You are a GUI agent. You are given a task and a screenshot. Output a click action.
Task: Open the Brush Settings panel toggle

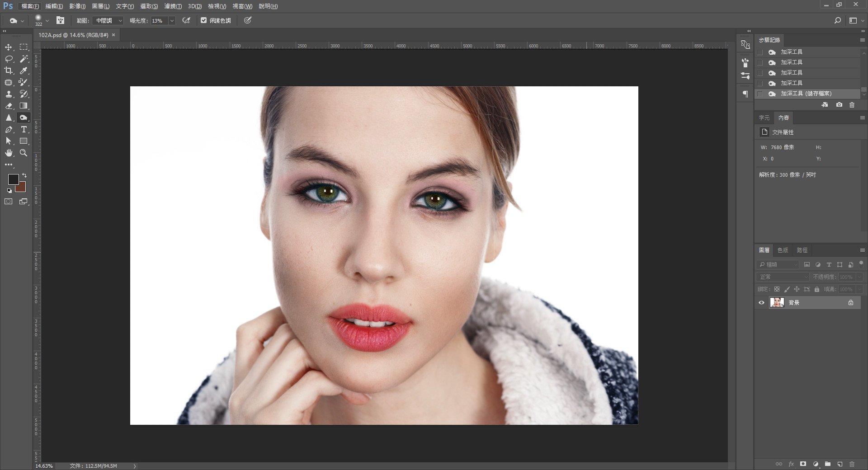click(x=60, y=20)
